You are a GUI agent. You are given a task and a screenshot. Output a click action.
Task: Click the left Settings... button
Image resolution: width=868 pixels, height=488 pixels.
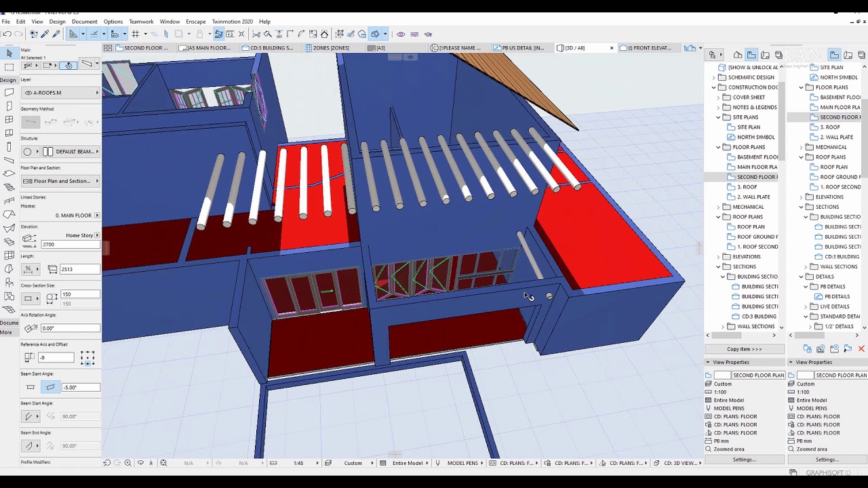pyautogui.click(x=744, y=460)
